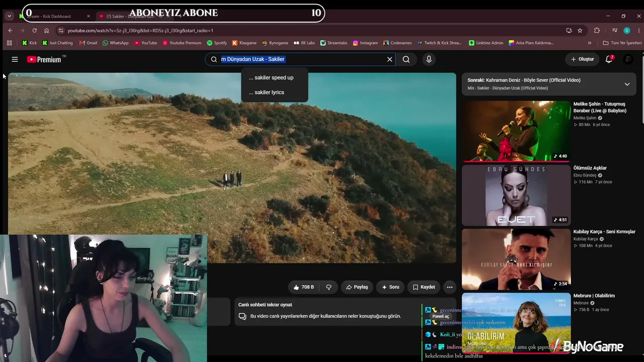Start voice search with the microphone
Image resolution: width=644 pixels, height=362 pixels.
(429, 59)
